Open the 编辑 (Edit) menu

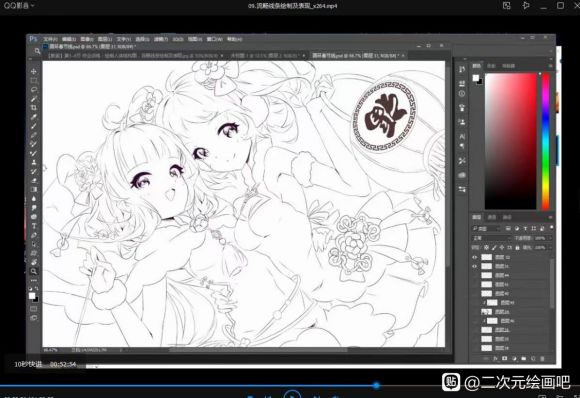pyautogui.click(x=68, y=39)
